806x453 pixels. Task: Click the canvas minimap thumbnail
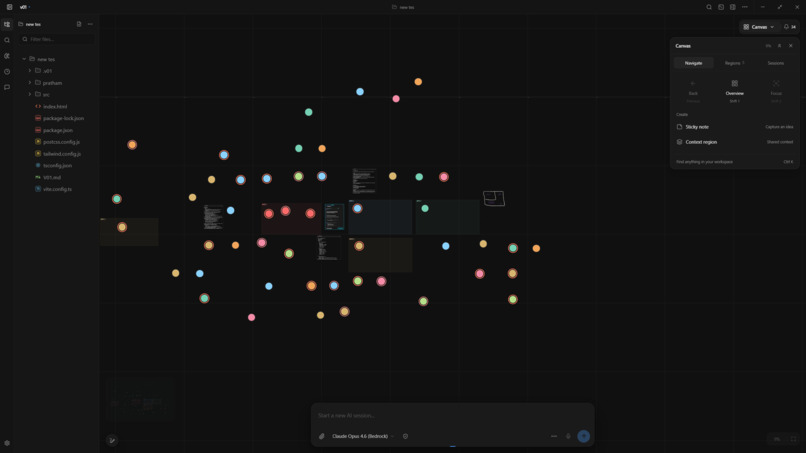pos(140,400)
